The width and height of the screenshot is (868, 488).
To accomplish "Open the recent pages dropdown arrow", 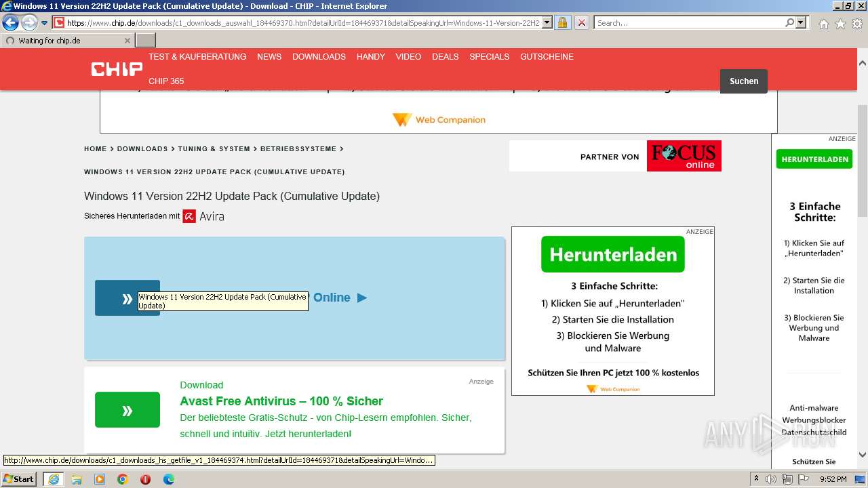I will click(45, 23).
